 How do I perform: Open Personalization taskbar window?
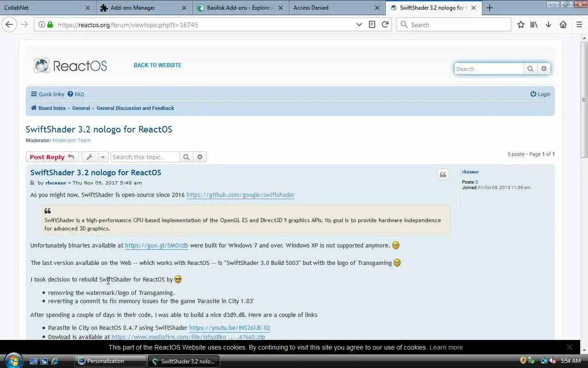pyautogui.click(x=109, y=361)
